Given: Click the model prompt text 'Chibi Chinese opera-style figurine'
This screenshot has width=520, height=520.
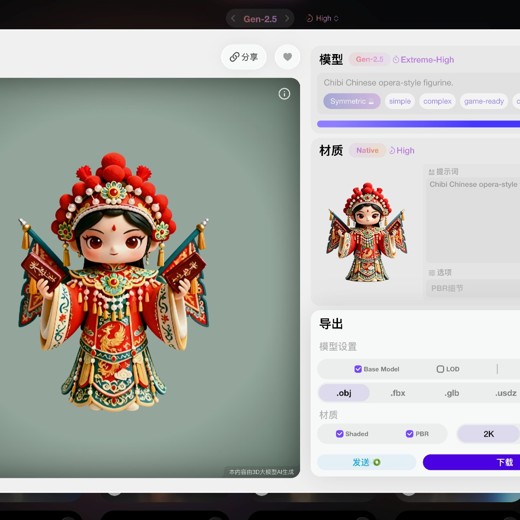Looking at the screenshot, I should pyautogui.click(x=388, y=83).
